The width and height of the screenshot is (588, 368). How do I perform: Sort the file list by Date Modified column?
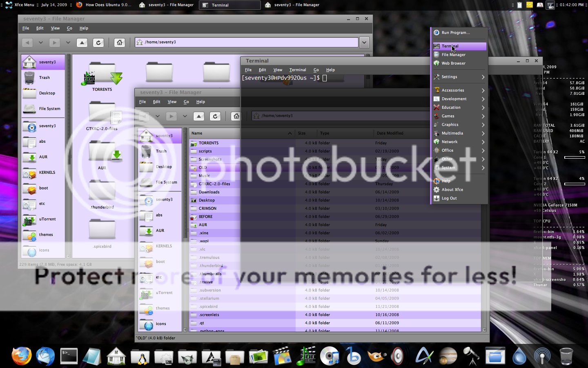coord(390,133)
